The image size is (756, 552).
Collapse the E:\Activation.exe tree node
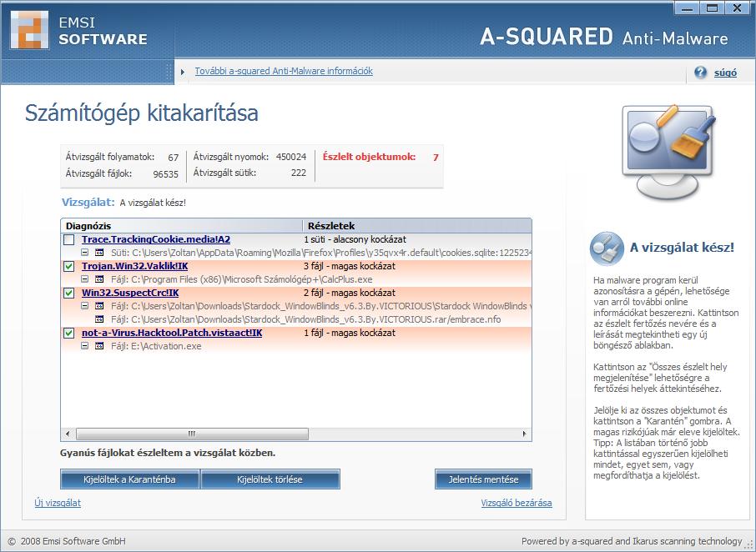pyautogui.click(x=84, y=346)
